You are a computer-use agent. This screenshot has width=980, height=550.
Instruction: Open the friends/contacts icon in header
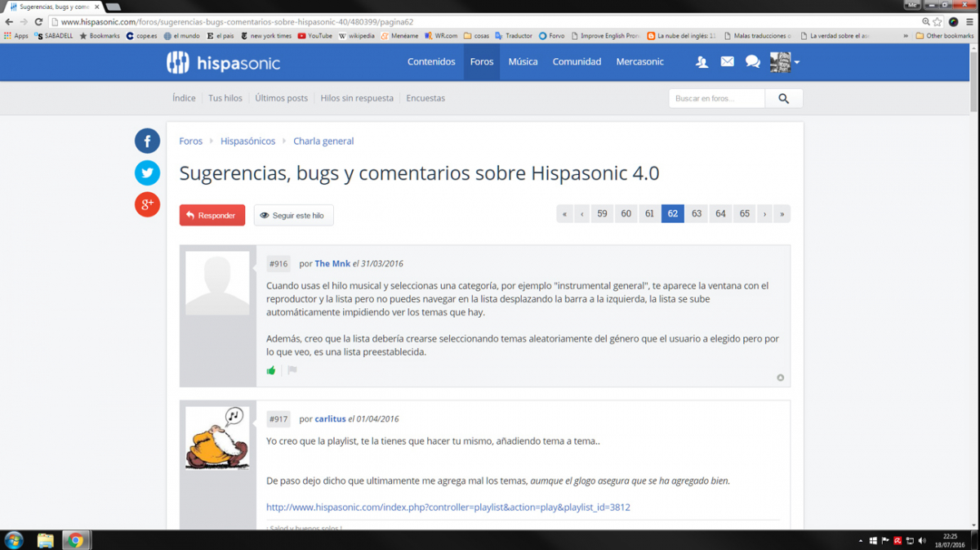702,62
